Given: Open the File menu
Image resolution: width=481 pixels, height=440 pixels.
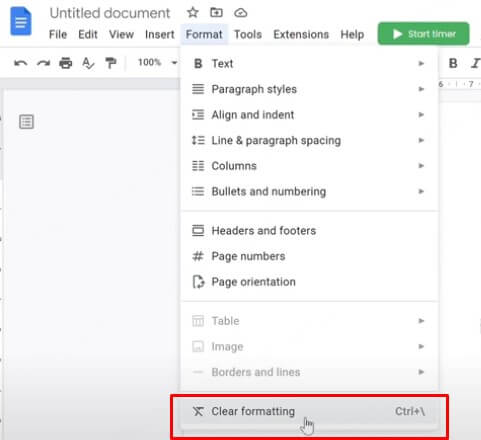Looking at the screenshot, I should pos(58,34).
